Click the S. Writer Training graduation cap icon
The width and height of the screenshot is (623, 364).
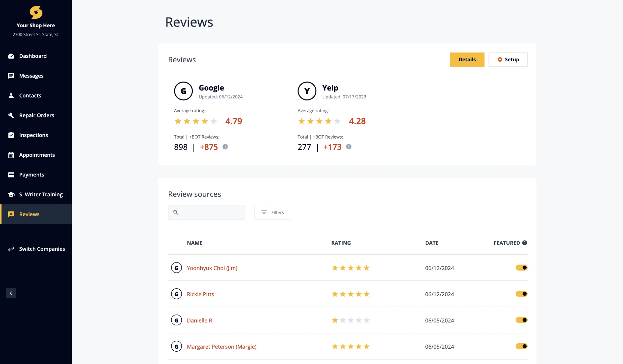pos(11,195)
